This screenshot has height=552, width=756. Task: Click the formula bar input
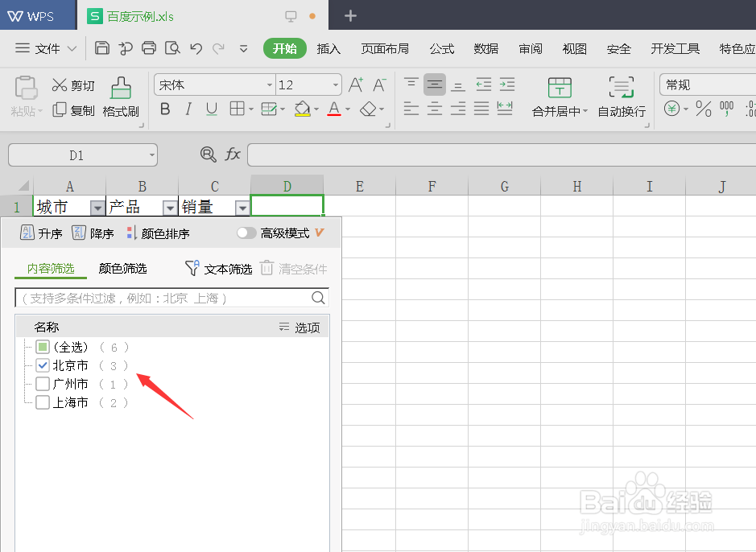click(502, 154)
